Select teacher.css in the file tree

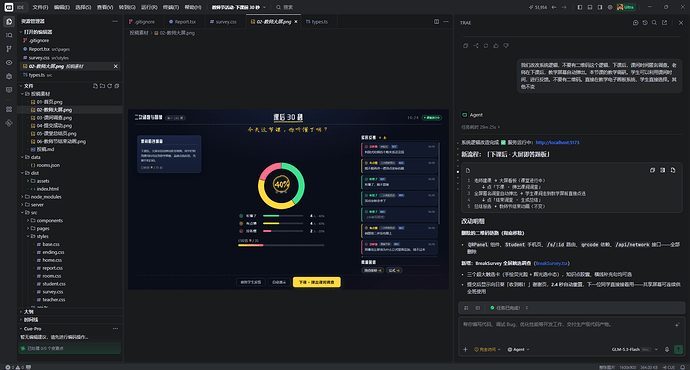coord(54,300)
